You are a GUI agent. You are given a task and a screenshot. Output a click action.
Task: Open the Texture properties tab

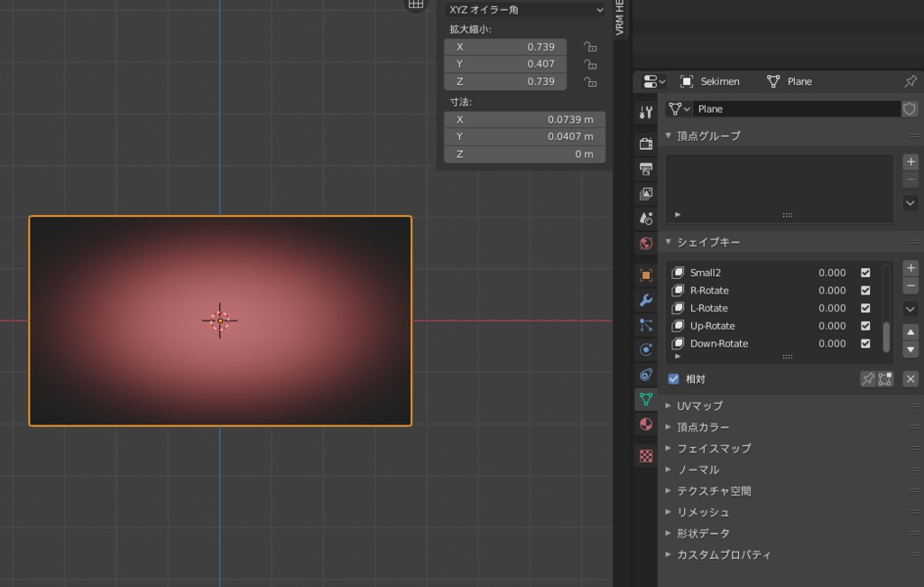click(x=645, y=456)
